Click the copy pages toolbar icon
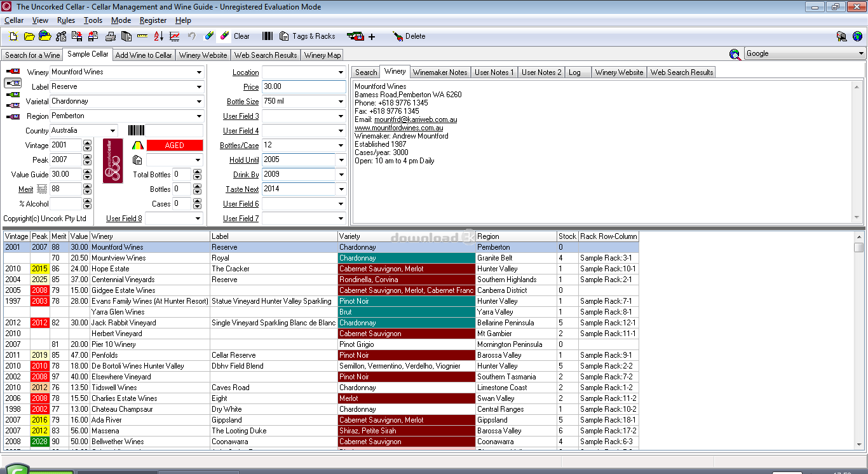Screen dimensions: 868x474 126,36
